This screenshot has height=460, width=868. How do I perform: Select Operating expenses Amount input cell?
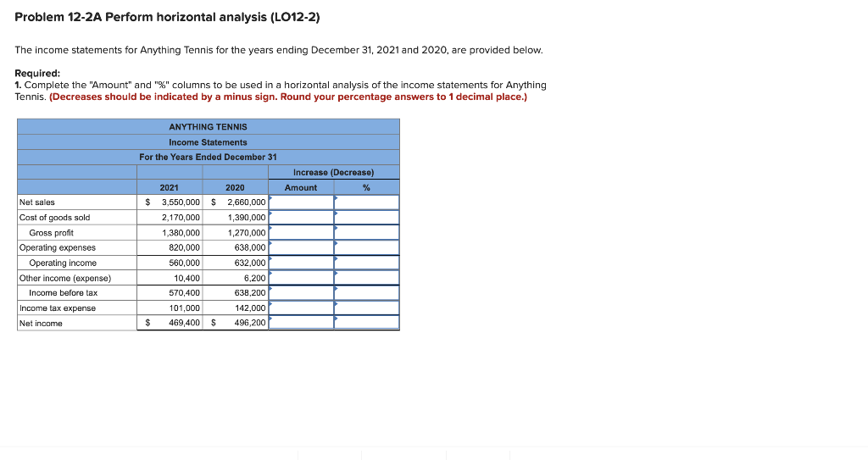pyautogui.click(x=301, y=247)
